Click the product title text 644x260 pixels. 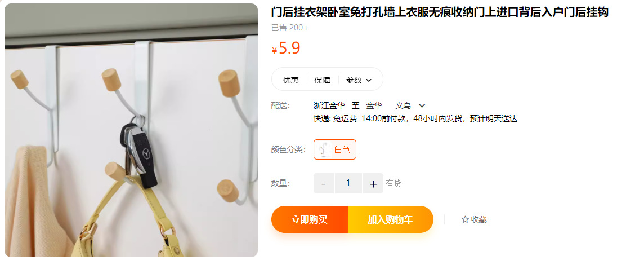(x=440, y=12)
